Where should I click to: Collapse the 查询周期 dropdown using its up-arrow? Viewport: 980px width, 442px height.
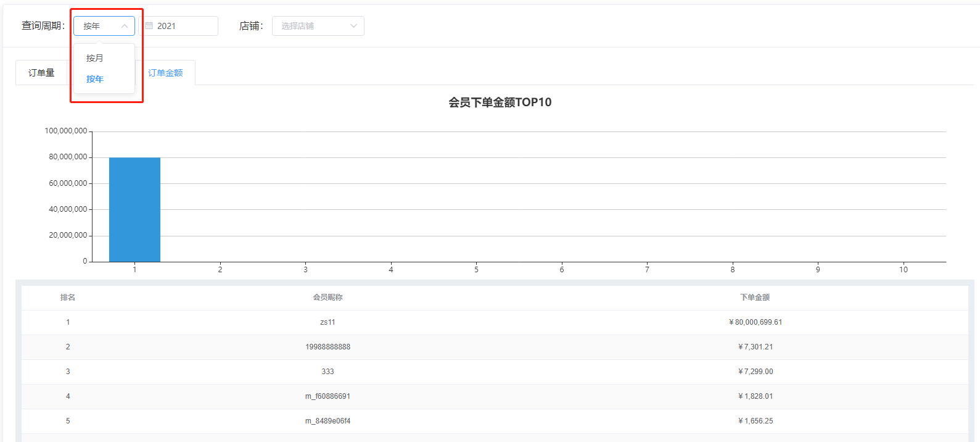[125, 26]
